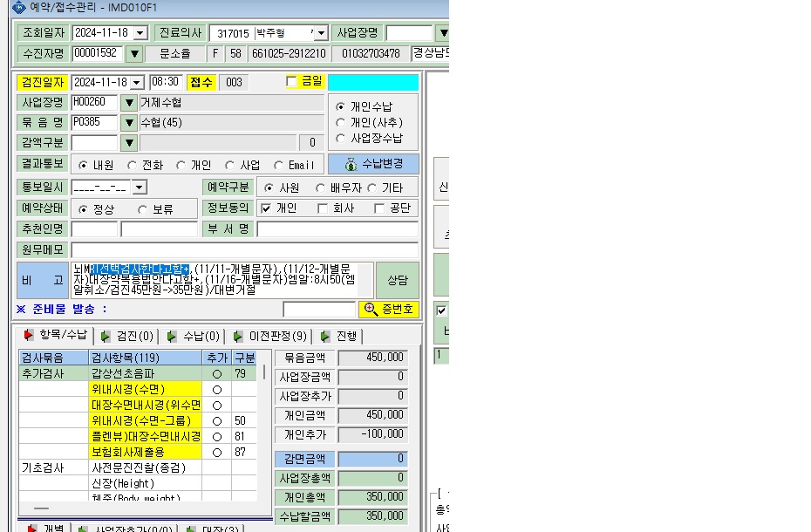The height and width of the screenshot is (532, 811).
Task: Open the 조회일자 date dropdown
Action: pyautogui.click(x=140, y=33)
